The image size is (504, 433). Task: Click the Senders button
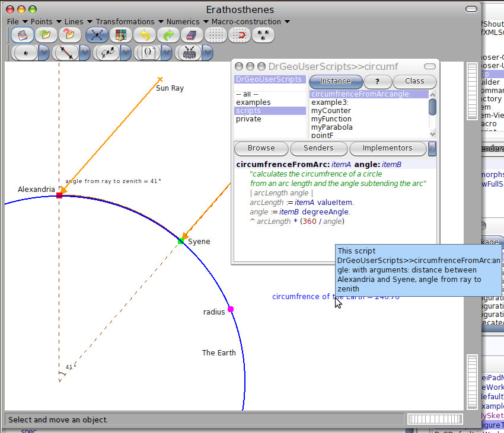(318, 148)
